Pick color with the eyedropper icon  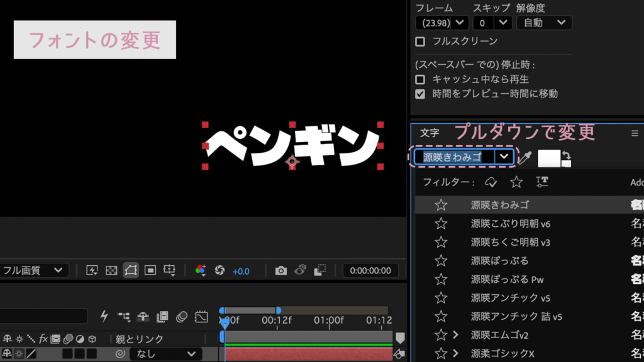pos(525,158)
